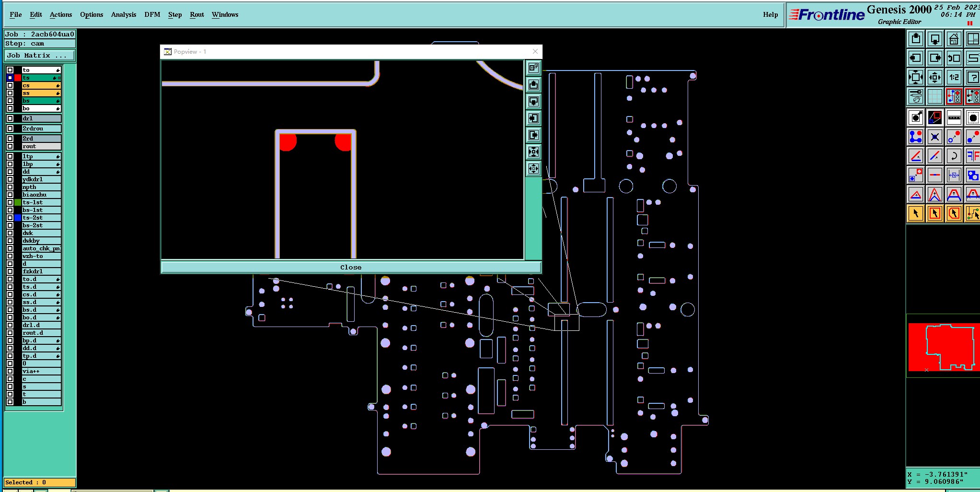Viewport: 980px width, 492px height.
Task: Toggle the checkbox for layer drl
Action: [x=10, y=118]
